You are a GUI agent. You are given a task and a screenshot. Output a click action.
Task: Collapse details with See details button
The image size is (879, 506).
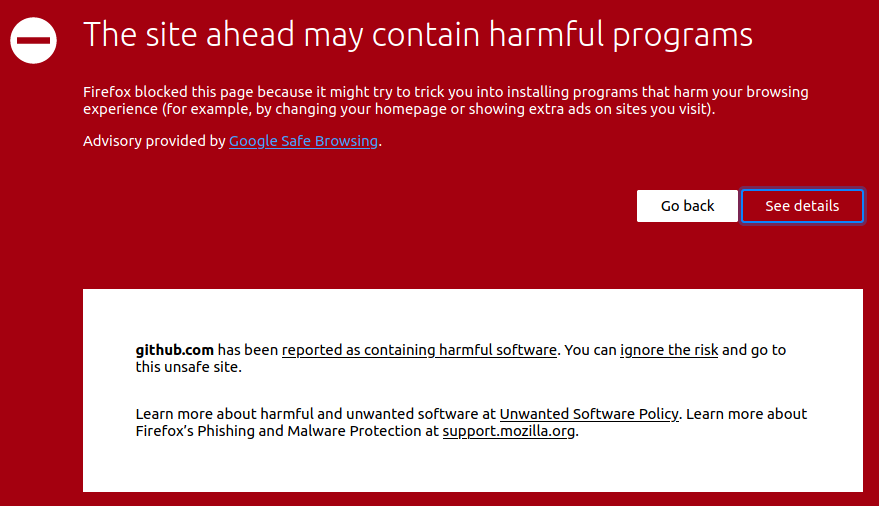point(801,206)
